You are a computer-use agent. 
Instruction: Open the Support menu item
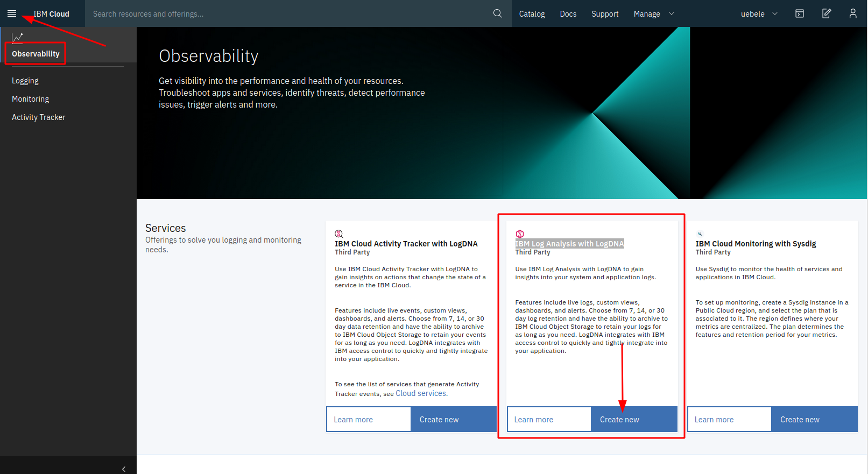[605, 14]
